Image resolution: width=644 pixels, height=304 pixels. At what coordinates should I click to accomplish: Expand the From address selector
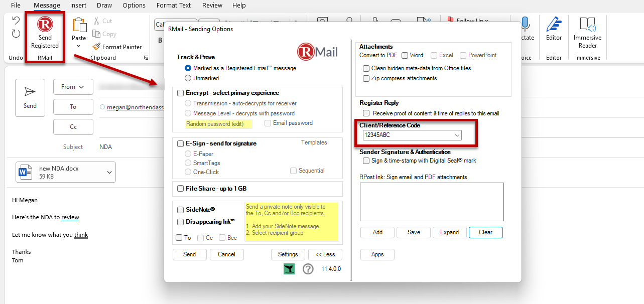73,86
